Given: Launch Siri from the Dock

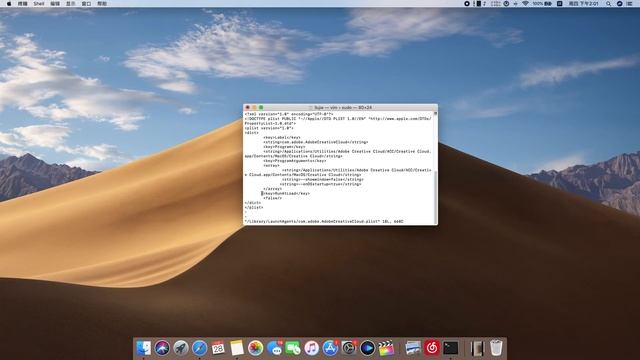Looking at the screenshot, I should pos(162,348).
